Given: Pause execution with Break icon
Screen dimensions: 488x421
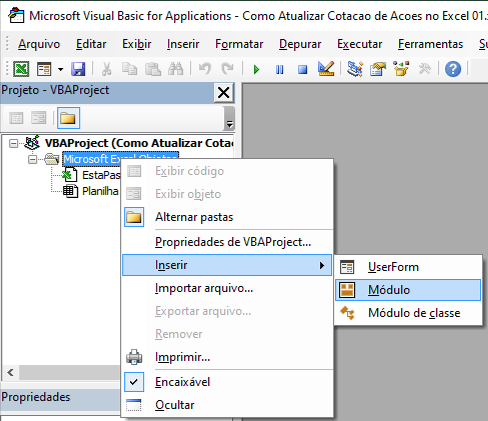Looking at the screenshot, I should coord(279,69).
